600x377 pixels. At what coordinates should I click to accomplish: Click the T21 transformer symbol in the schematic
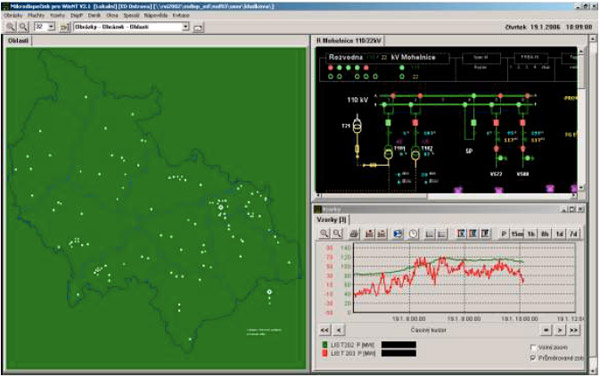(x=357, y=126)
